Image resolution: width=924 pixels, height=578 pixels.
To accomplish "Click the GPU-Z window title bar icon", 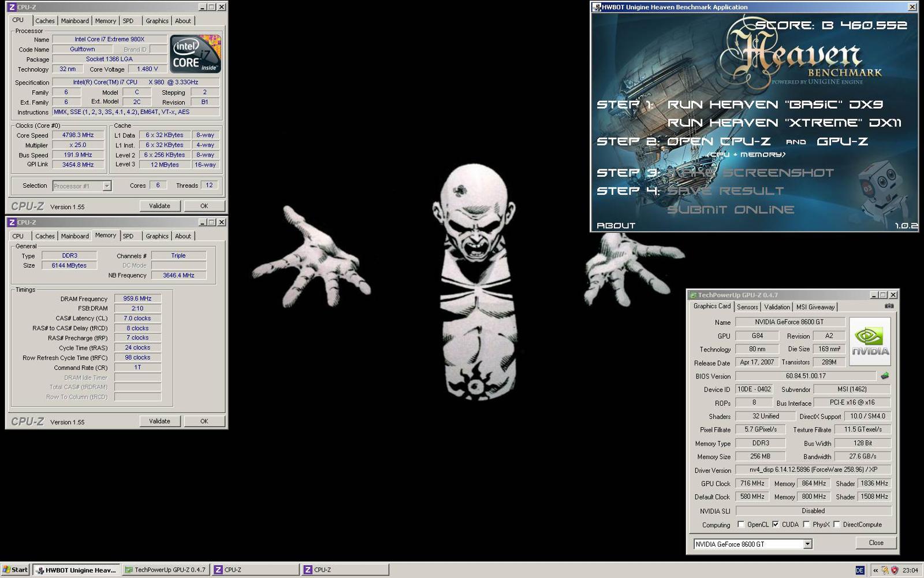I will [693, 295].
